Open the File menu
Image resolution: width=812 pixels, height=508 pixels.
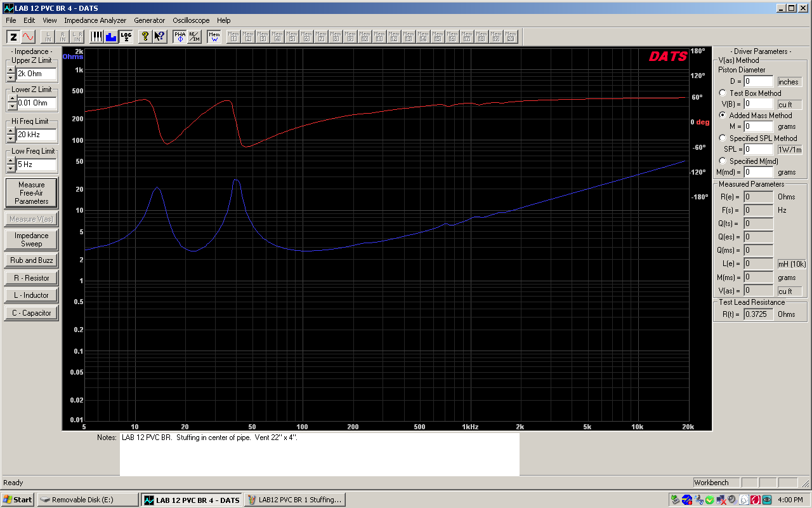pos(11,20)
